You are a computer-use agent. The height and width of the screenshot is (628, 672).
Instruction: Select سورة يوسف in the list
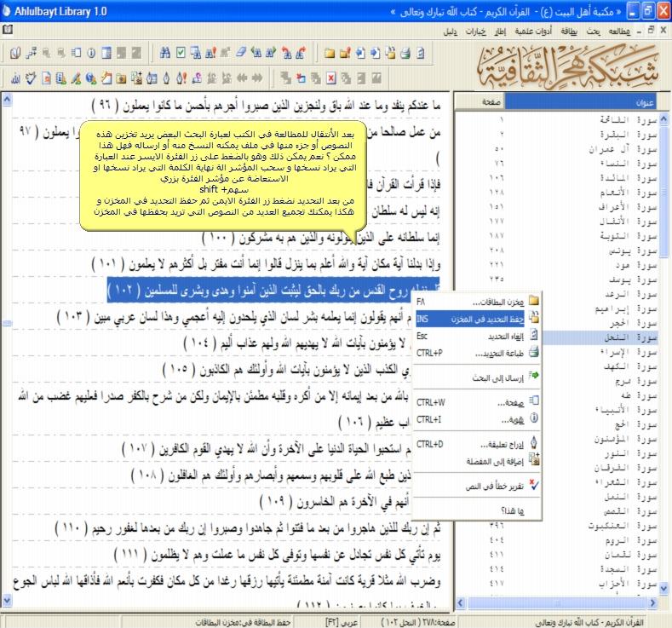[556, 279]
